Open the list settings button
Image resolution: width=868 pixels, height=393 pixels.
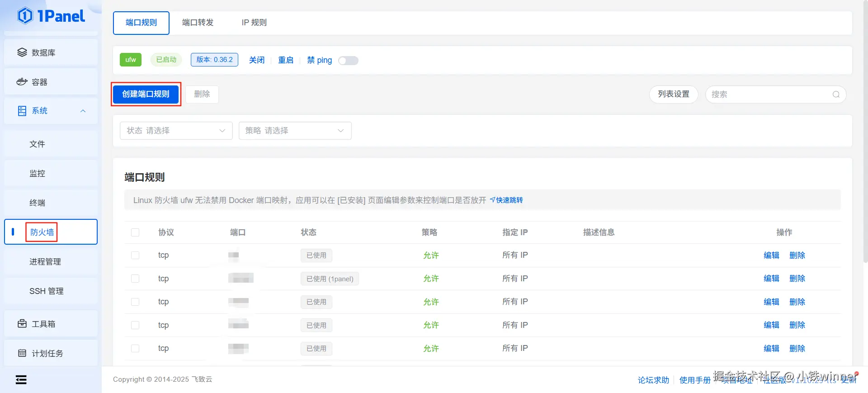tap(674, 94)
